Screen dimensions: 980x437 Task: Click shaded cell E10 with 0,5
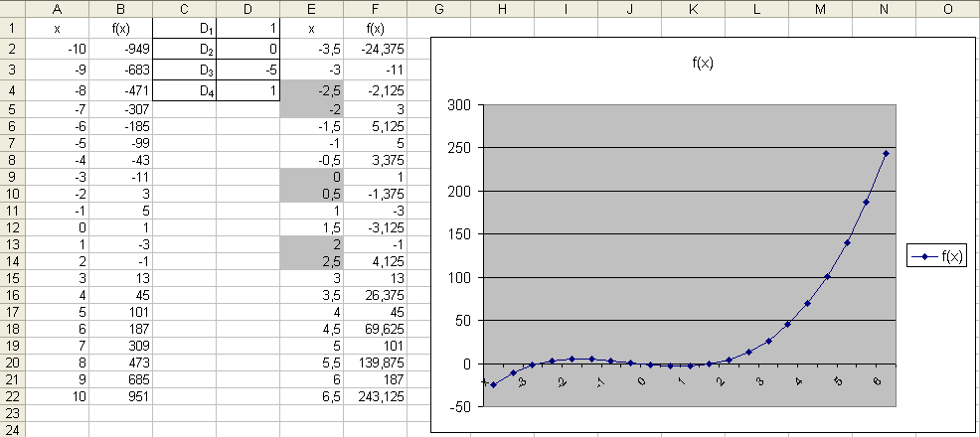tap(311, 194)
